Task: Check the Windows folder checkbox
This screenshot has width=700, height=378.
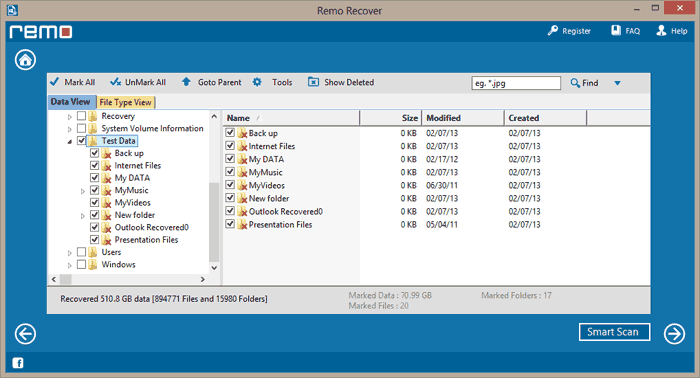Action: coord(81,265)
